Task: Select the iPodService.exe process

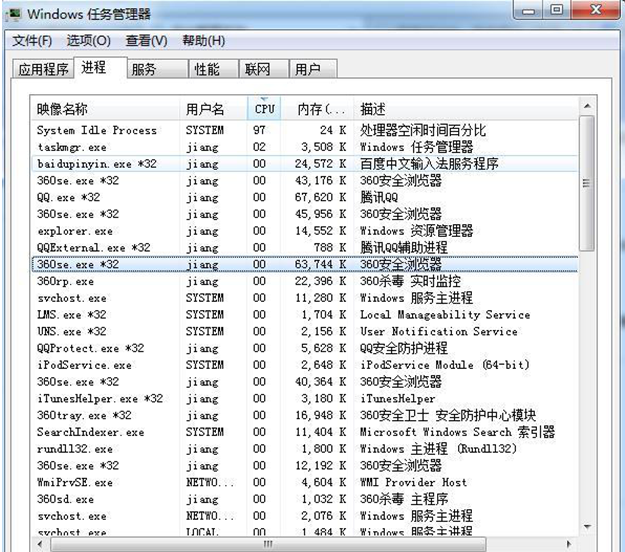Action: click(305, 365)
